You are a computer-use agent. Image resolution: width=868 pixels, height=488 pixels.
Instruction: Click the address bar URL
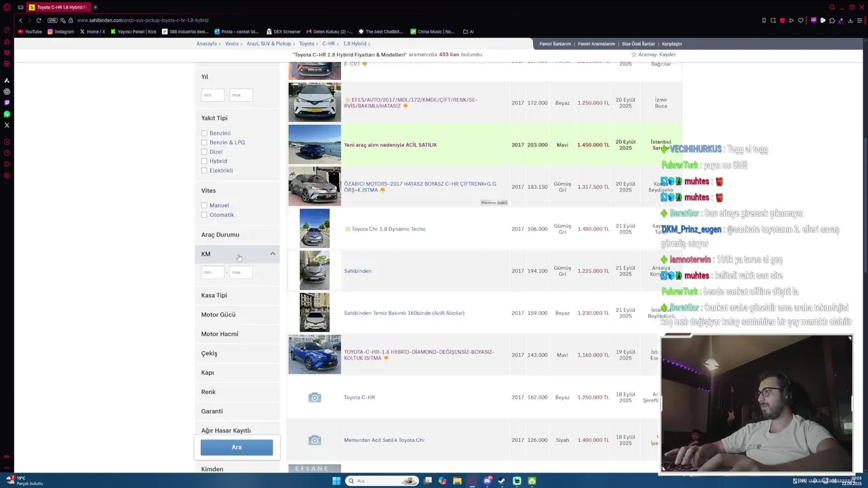coord(143,20)
